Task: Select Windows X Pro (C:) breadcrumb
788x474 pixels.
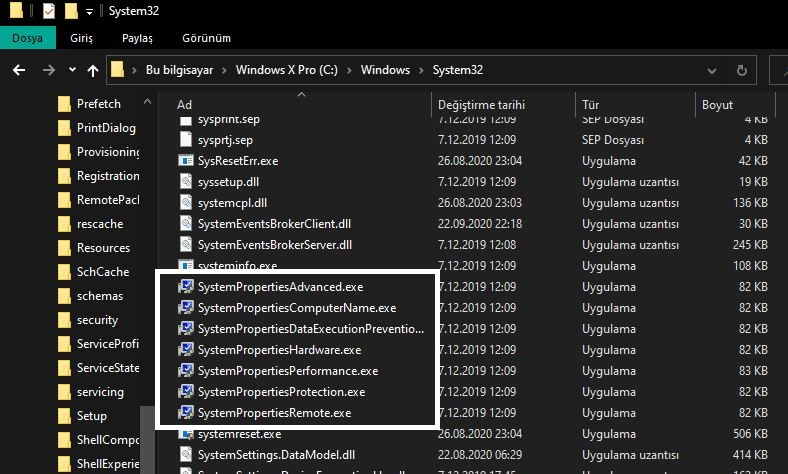Action: pyautogui.click(x=287, y=70)
